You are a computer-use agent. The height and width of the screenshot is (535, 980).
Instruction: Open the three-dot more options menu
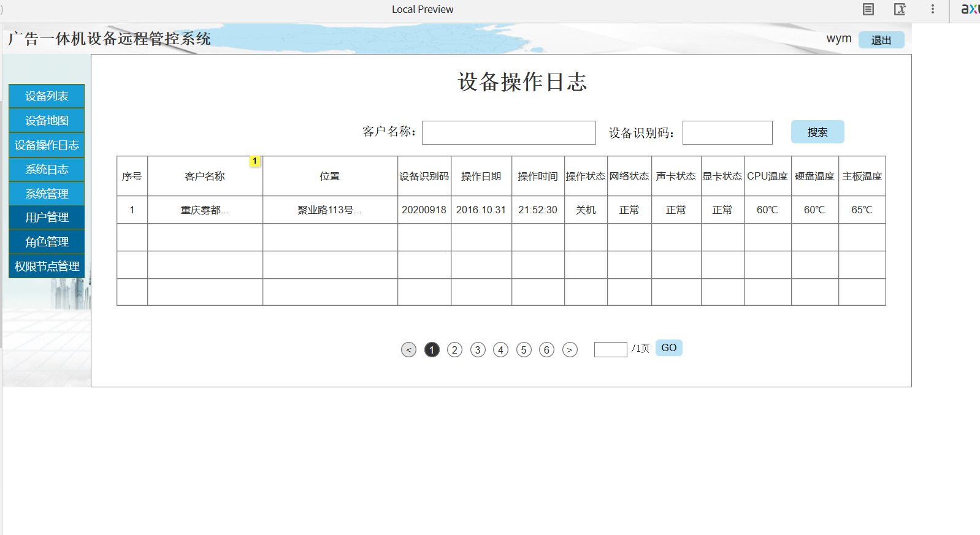click(x=932, y=9)
